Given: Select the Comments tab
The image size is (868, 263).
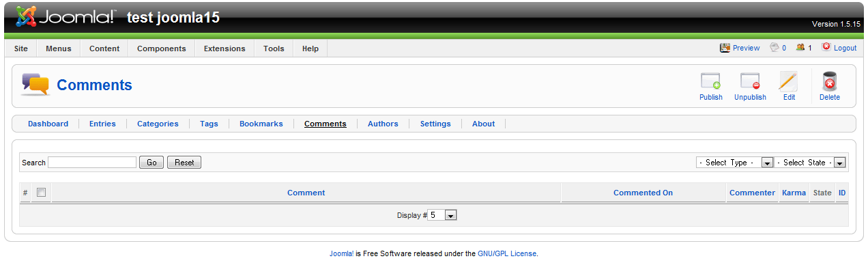Looking at the screenshot, I should (325, 124).
